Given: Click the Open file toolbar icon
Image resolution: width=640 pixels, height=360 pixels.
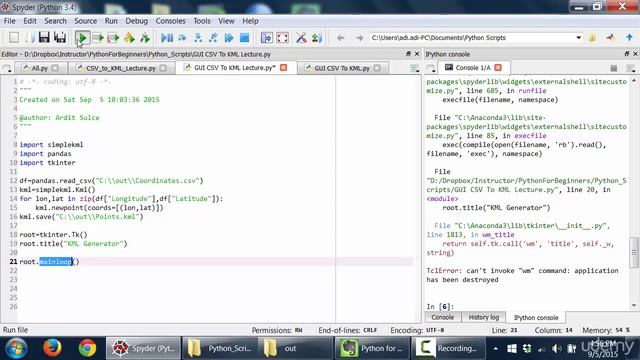Looking at the screenshot, I should tap(29, 38).
